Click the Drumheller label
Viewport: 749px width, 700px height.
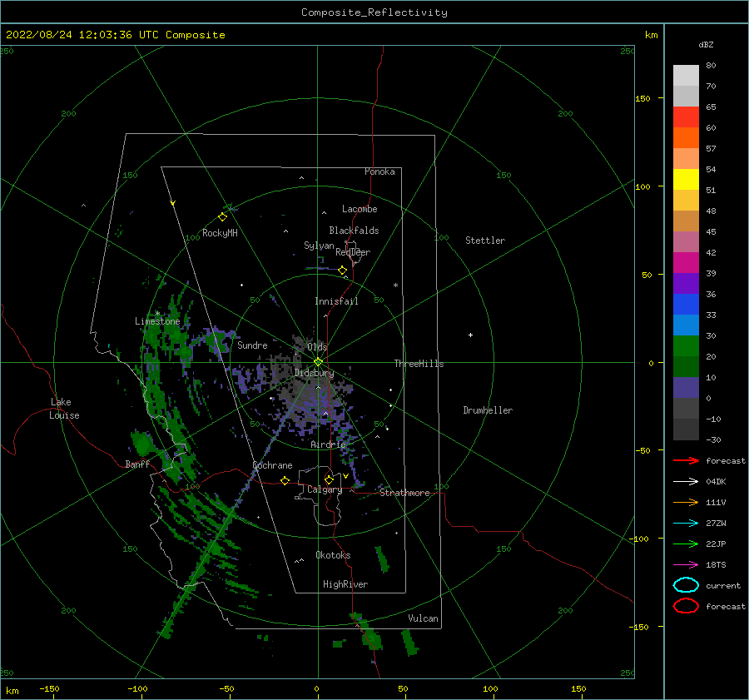coord(488,410)
